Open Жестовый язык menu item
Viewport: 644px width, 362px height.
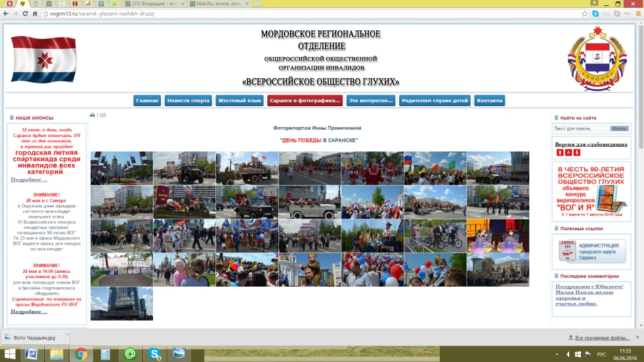[x=240, y=100]
